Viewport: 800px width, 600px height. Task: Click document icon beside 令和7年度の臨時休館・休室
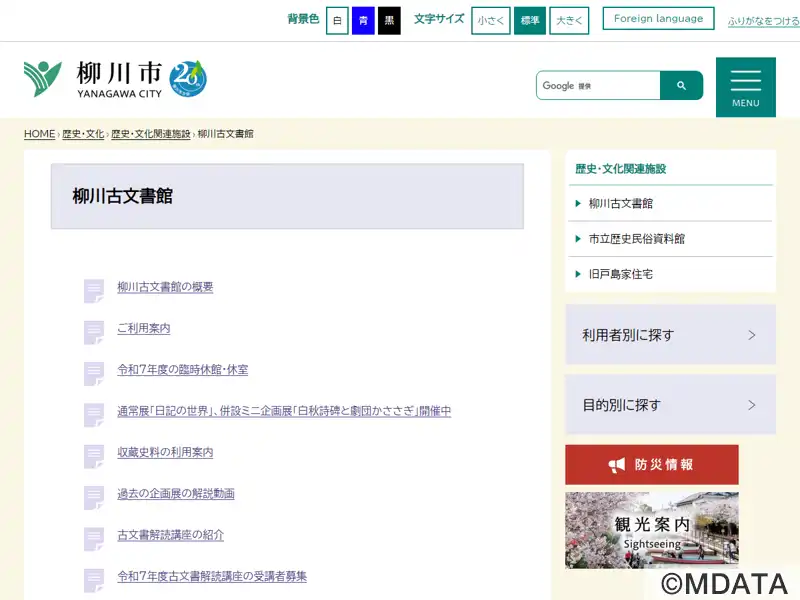94,373
